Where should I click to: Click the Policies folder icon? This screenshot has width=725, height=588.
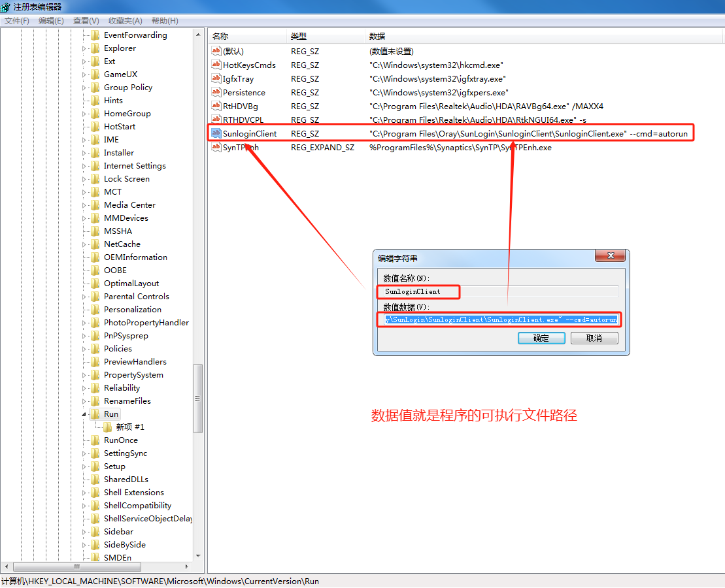click(95, 348)
